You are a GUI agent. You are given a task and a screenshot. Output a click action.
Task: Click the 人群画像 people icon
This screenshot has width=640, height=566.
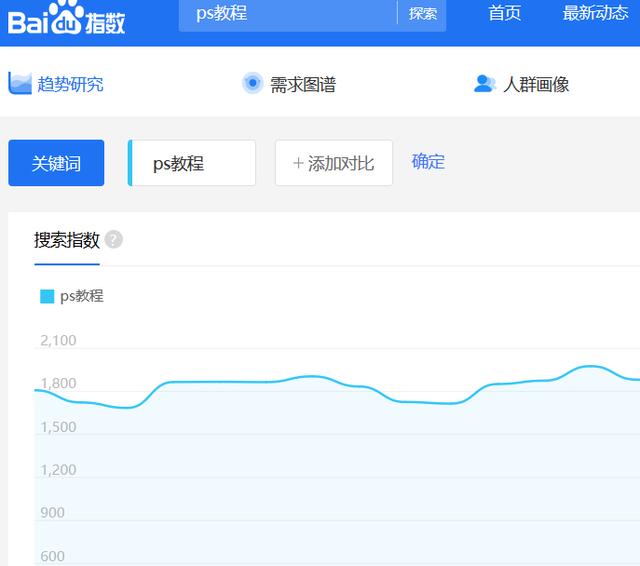coord(484,84)
